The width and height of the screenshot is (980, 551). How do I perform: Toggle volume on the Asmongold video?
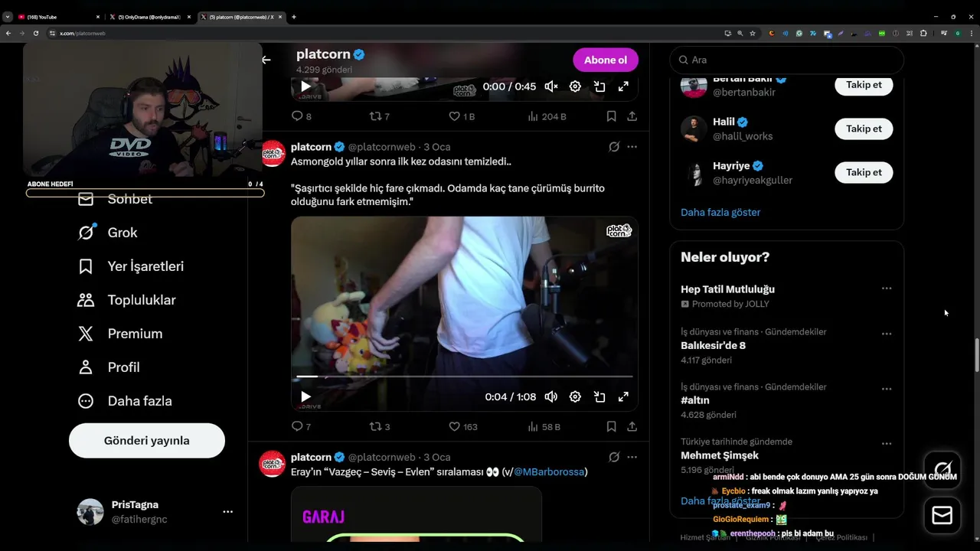[551, 396]
